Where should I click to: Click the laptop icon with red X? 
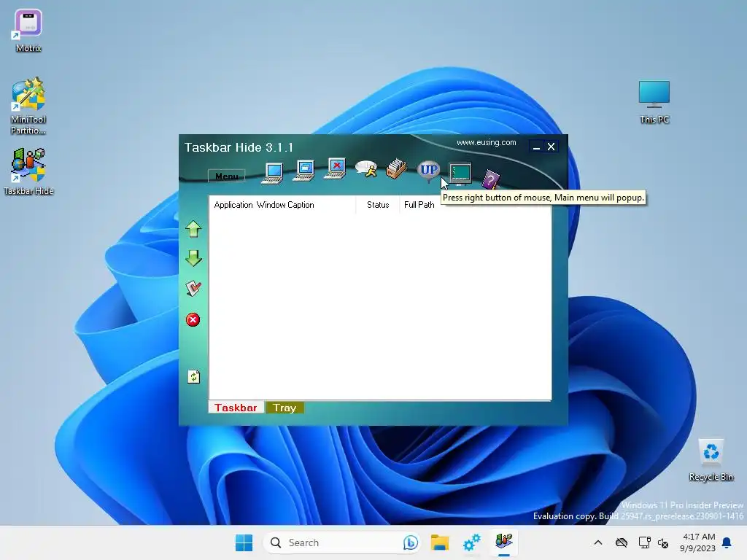pos(336,168)
